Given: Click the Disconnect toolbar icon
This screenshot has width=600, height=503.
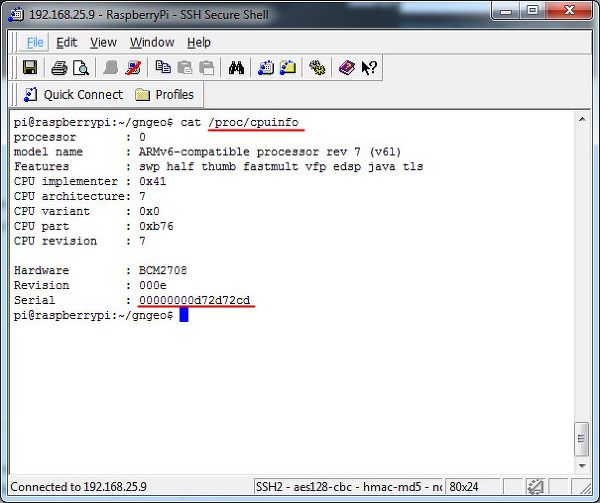Looking at the screenshot, I should (x=132, y=68).
